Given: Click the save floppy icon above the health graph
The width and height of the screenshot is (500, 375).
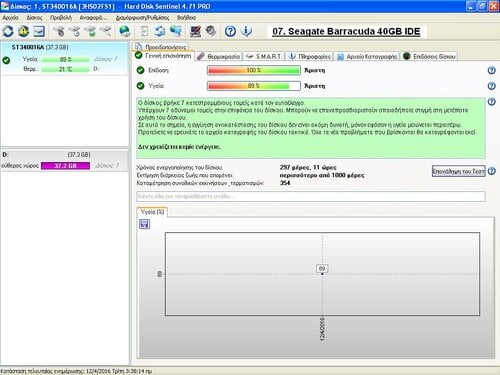Looking at the screenshot, I should (x=144, y=224).
